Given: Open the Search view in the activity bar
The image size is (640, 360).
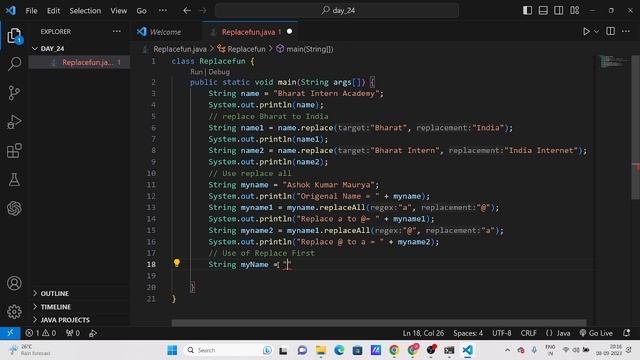Looking at the screenshot, I should click(x=14, y=64).
